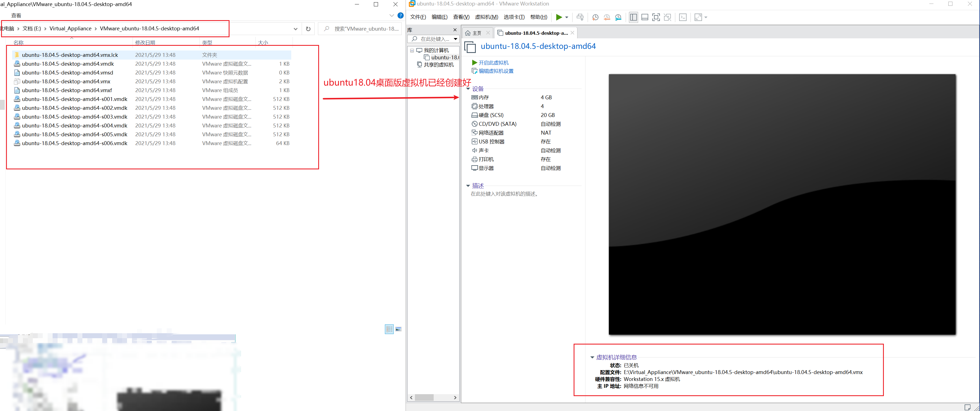
Task: Click the VM screen preview thumbnail
Action: [x=782, y=205]
